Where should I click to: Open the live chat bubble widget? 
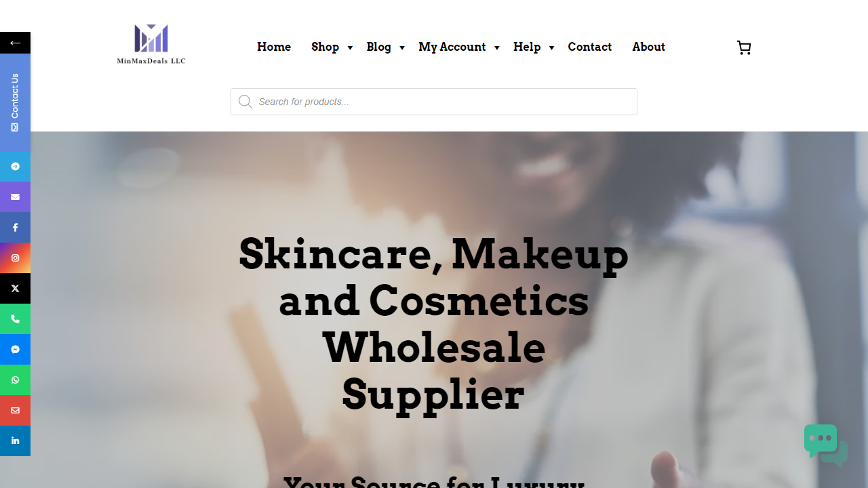click(826, 445)
